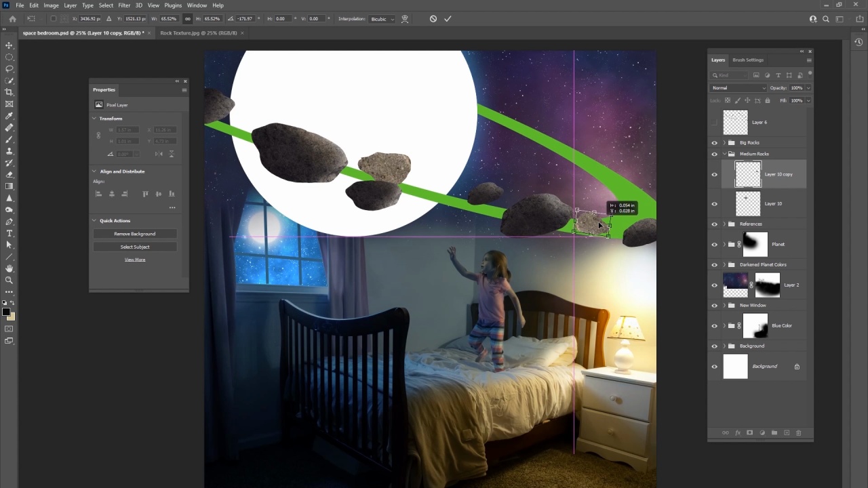Screen dimensions: 868x488
Task: Delete layer using the trash icon
Action: tap(799, 432)
